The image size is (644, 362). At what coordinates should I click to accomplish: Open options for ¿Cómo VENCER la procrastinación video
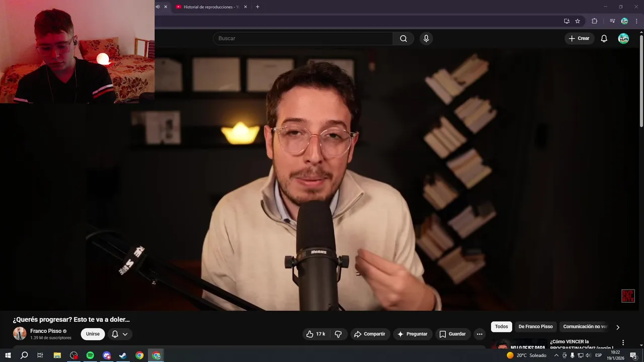(x=623, y=342)
